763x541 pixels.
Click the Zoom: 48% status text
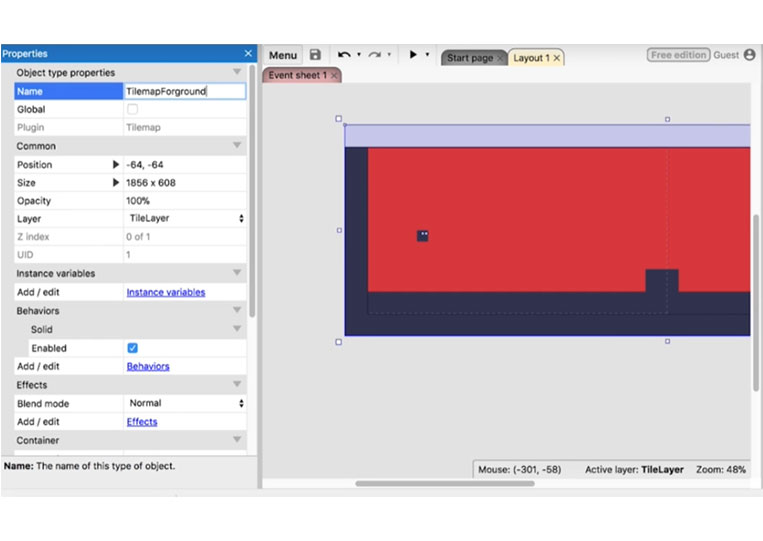721,469
